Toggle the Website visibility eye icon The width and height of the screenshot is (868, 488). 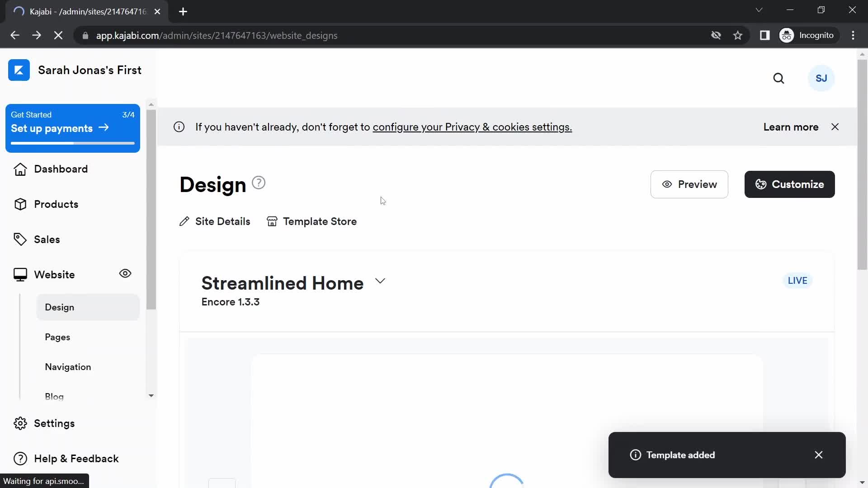point(125,273)
